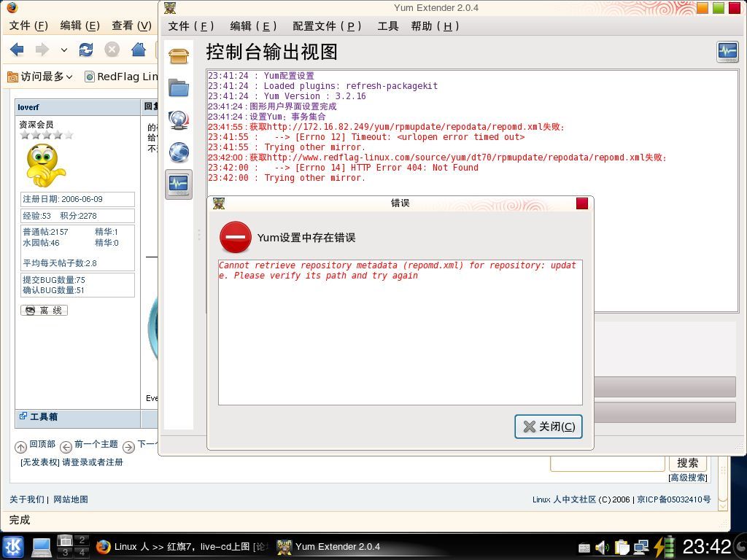Image resolution: width=747 pixels, height=560 pixels.
Task: Click the Firefox page vertical scrollbar
Action: tap(724, 482)
